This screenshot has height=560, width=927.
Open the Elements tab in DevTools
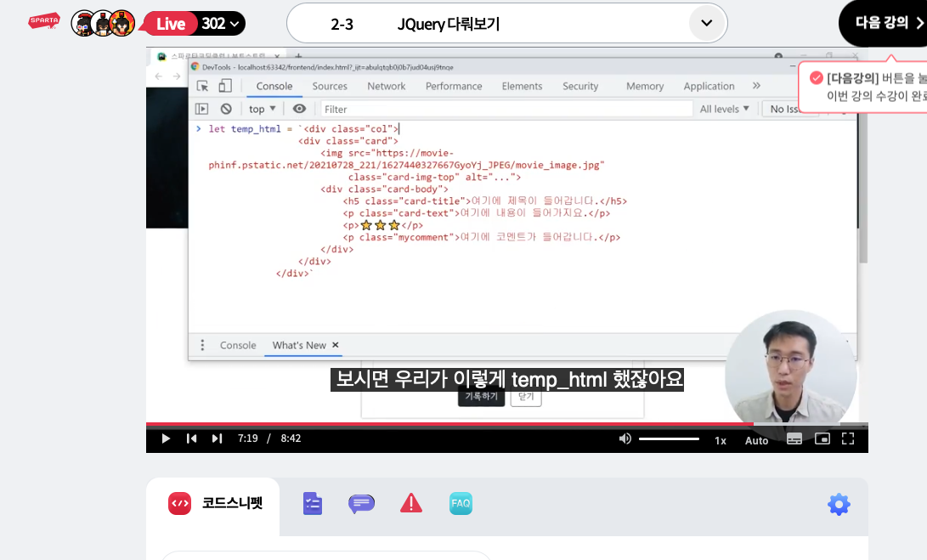point(522,86)
